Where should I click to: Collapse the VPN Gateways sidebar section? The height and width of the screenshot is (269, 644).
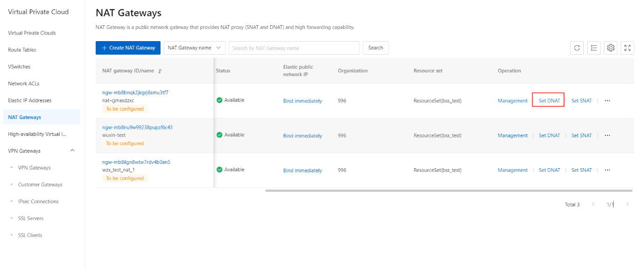click(x=72, y=151)
